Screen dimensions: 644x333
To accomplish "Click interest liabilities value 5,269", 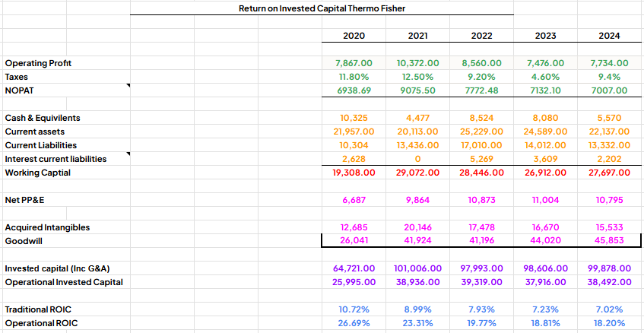I will tap(482, 159).
